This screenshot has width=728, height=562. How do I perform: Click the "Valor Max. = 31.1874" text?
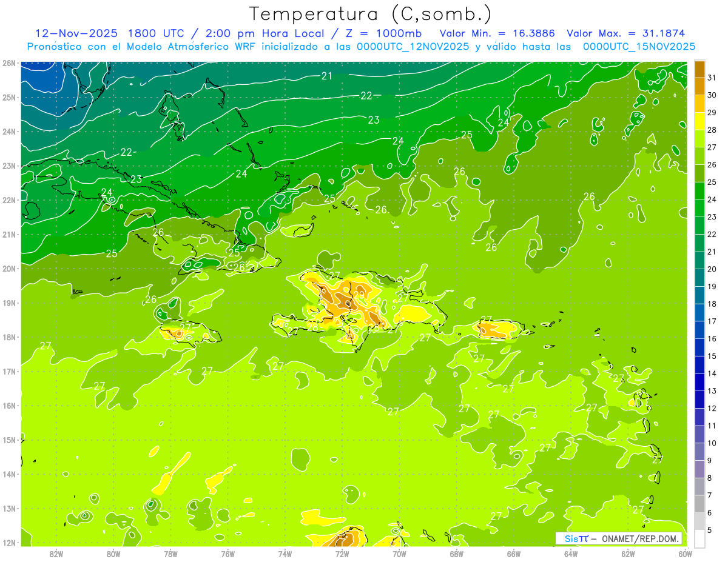point(627,33)
